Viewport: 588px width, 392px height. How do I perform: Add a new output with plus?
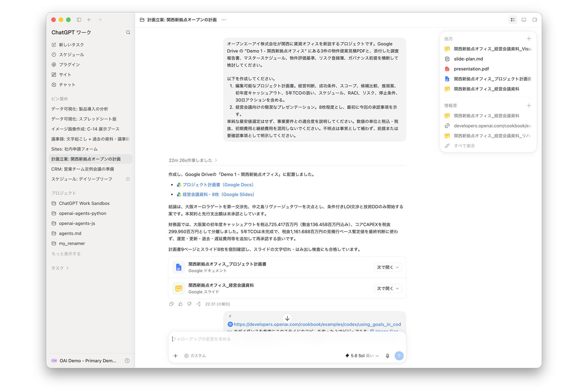(x=529, y=39)
